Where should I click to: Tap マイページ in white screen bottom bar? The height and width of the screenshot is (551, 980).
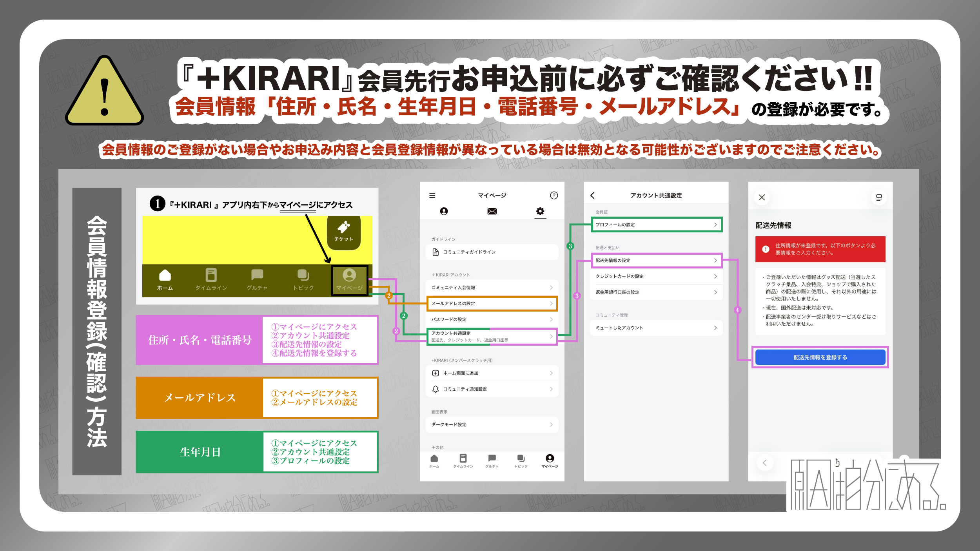pyautogui.click(x=550, y=461)
